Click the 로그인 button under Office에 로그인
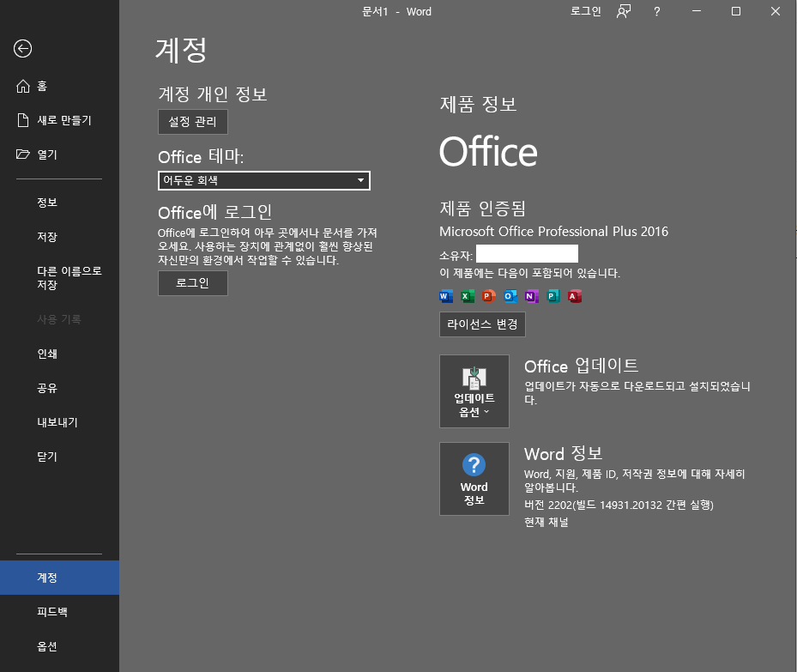Screen dimensions: 797x672 (193, 283)
